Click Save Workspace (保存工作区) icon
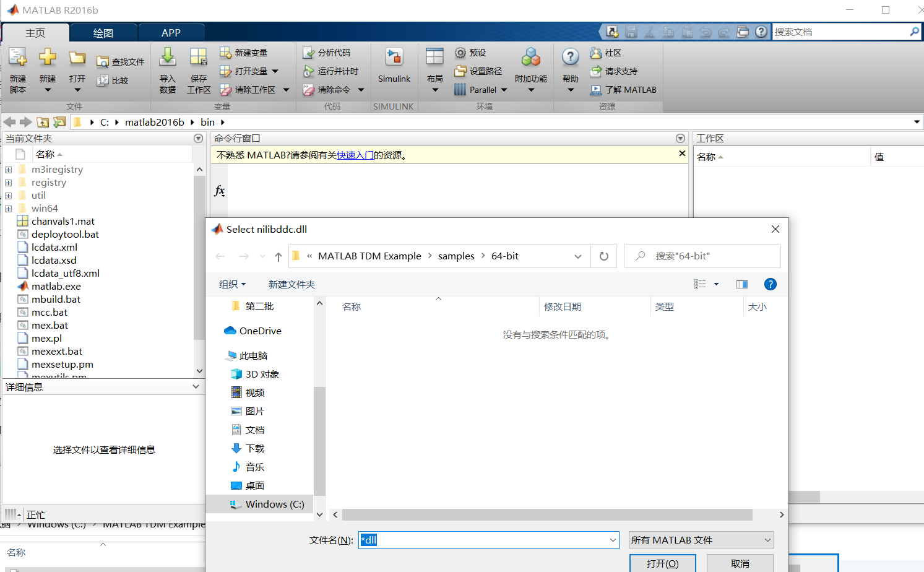This screenshot has width=924, height=572. pos(198,58)
